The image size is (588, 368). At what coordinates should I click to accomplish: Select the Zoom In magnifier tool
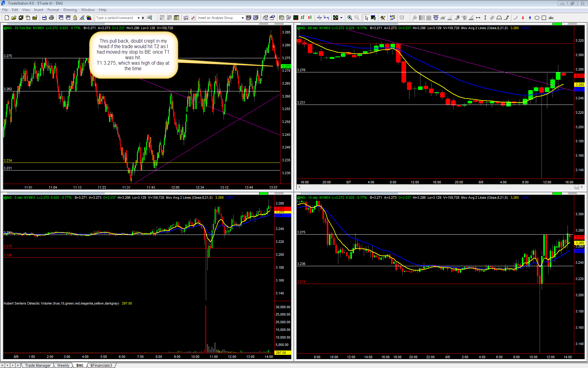350,18
